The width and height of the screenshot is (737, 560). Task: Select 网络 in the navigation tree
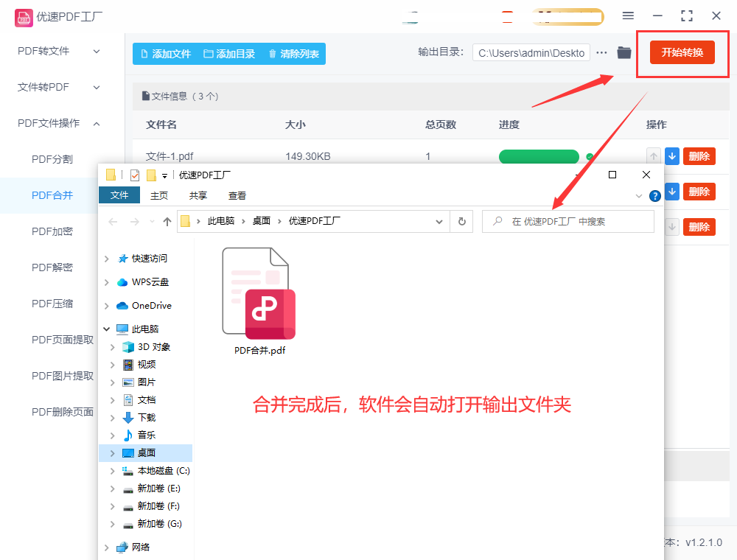pos(139,547)
